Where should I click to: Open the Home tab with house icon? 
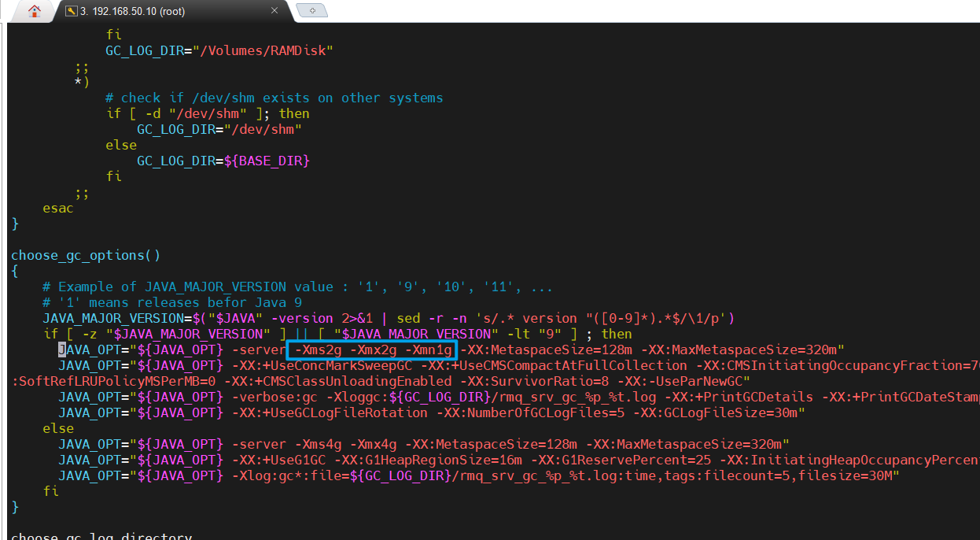(x=35, y=11)
